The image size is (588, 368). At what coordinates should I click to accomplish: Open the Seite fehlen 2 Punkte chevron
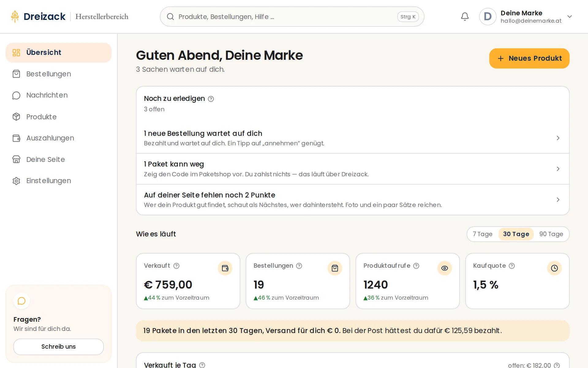coord(558,200)
